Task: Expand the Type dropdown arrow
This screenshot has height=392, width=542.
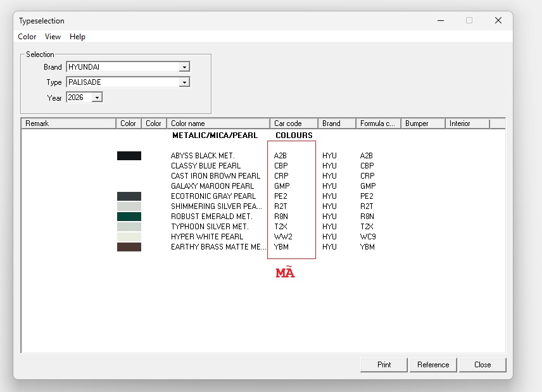Action: (x=184, y=82)
